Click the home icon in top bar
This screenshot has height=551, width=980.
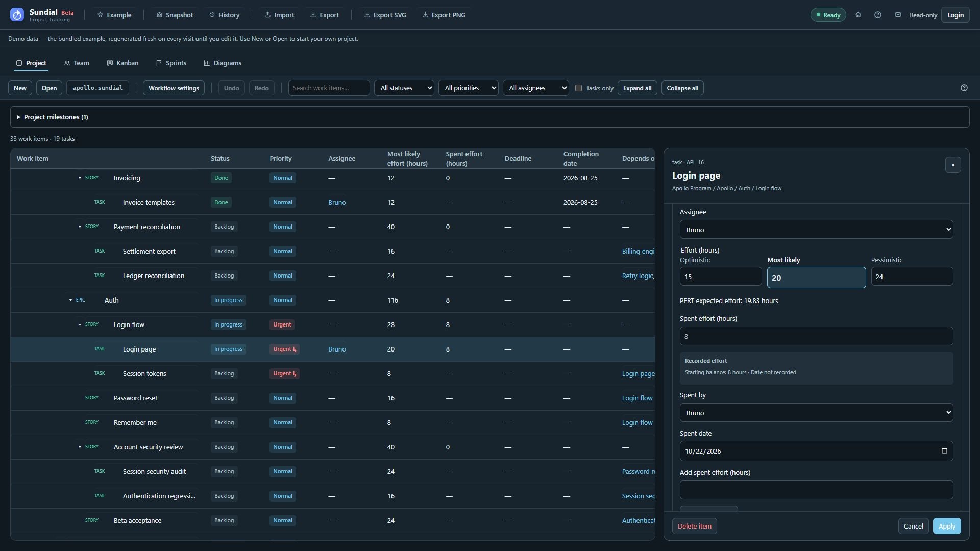click(858, 15)
